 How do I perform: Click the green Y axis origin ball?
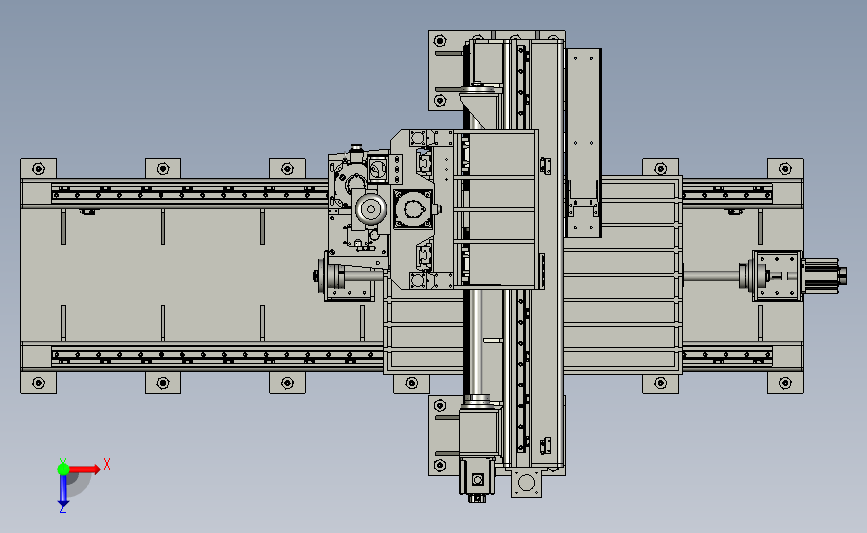(x=63, y=469)
